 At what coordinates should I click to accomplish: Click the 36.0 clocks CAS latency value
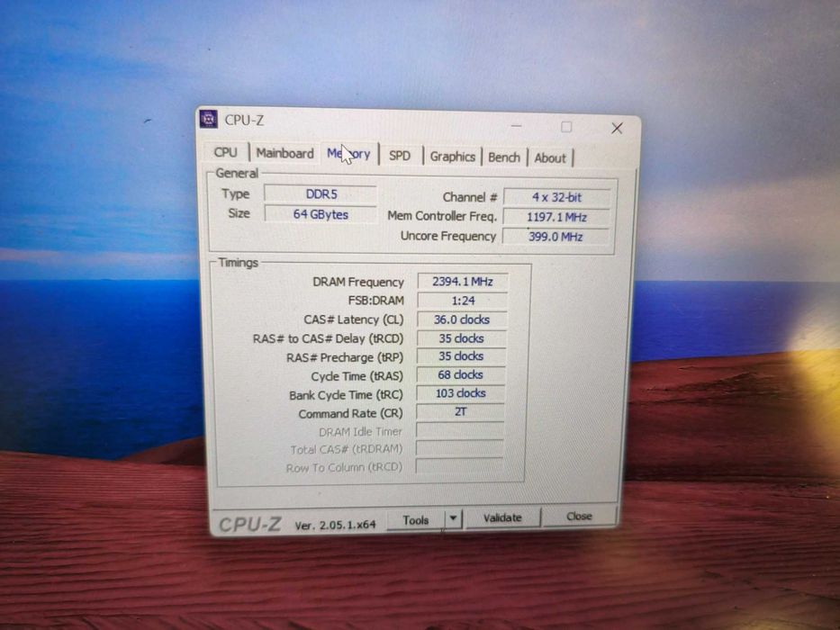tap(462, 319)
